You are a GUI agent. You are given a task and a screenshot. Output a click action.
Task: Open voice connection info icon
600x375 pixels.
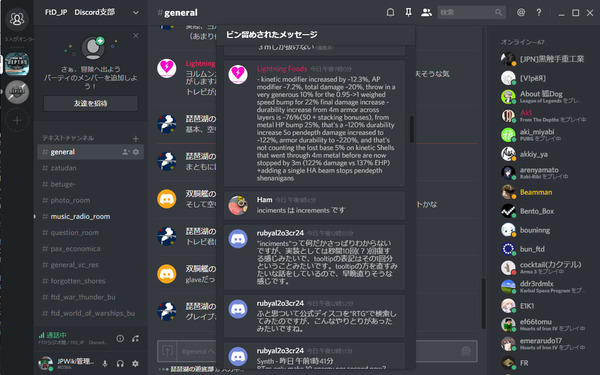tap(120, 338)
